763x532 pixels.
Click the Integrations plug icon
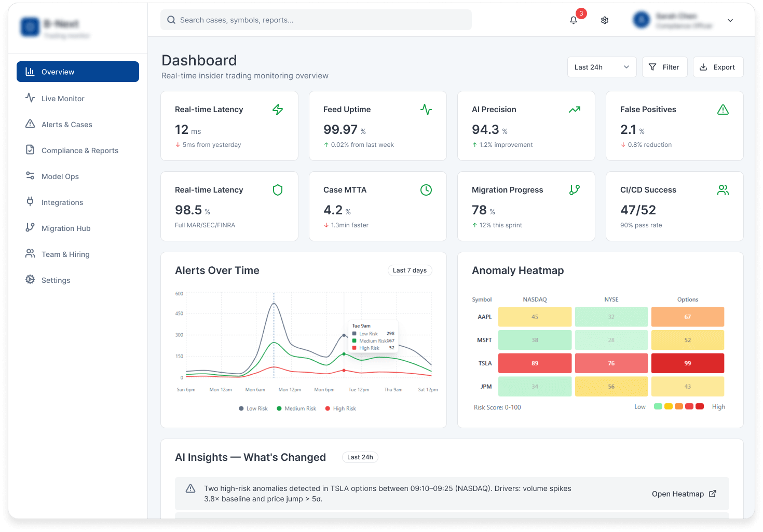30,201
